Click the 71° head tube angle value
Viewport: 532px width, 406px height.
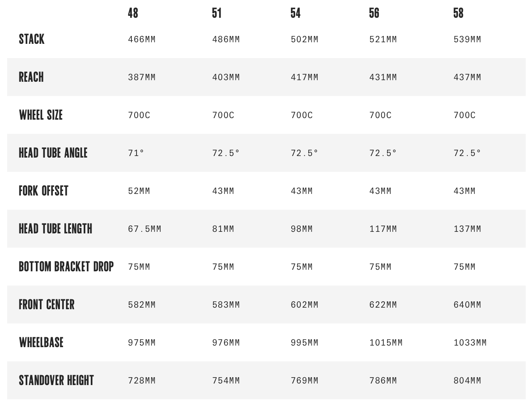[136, 153]
